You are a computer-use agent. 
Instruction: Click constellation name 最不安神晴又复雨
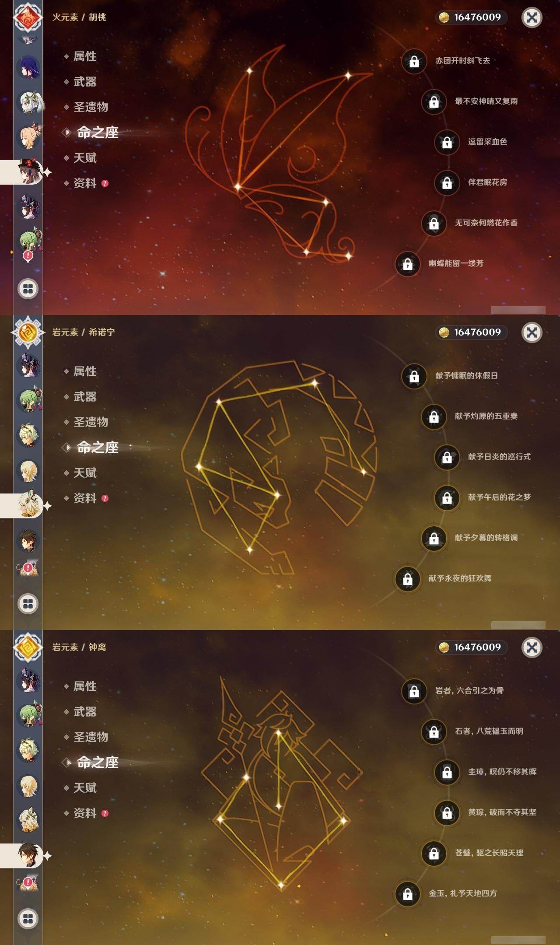486,101
